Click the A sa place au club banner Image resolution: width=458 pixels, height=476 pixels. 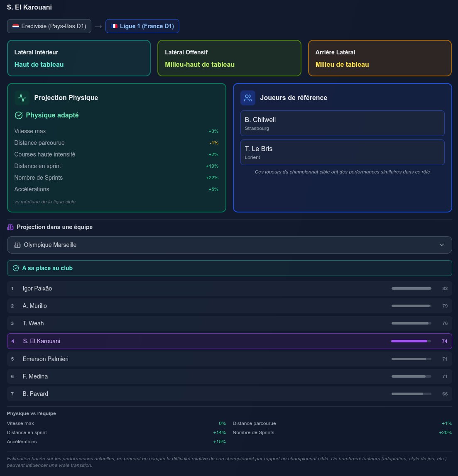(229, 268)
